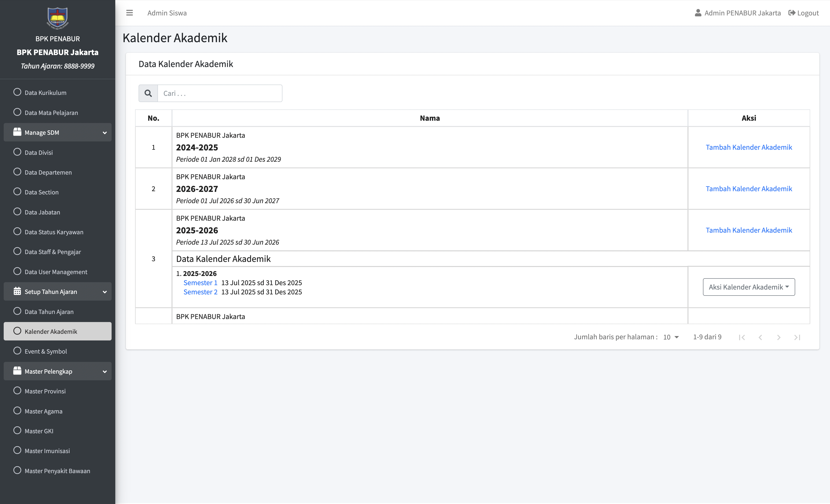This screenshot has width=830, height=504.
Task: Click the Manage SDM briefcase icon
Action: [x=17, y=132]
